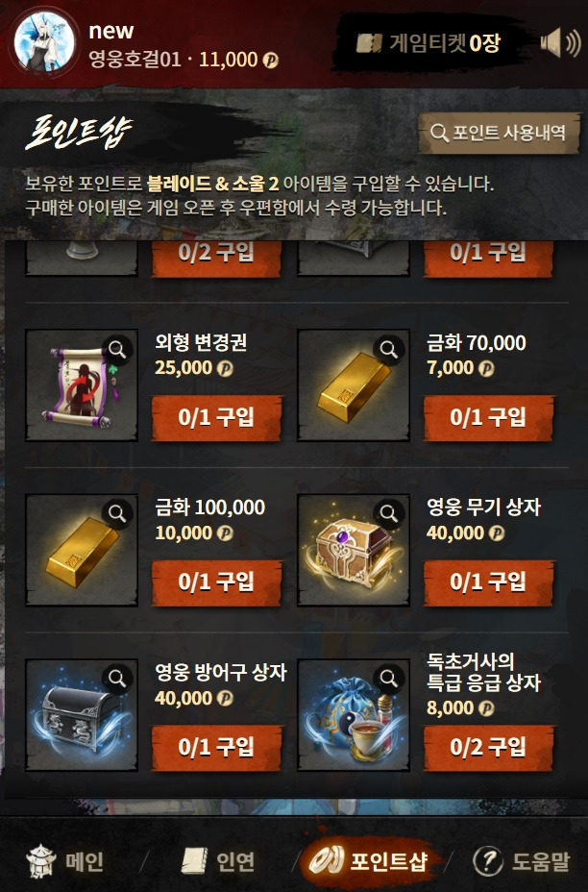
Task: Go to the 인연 tab
Action: point(218,861)
